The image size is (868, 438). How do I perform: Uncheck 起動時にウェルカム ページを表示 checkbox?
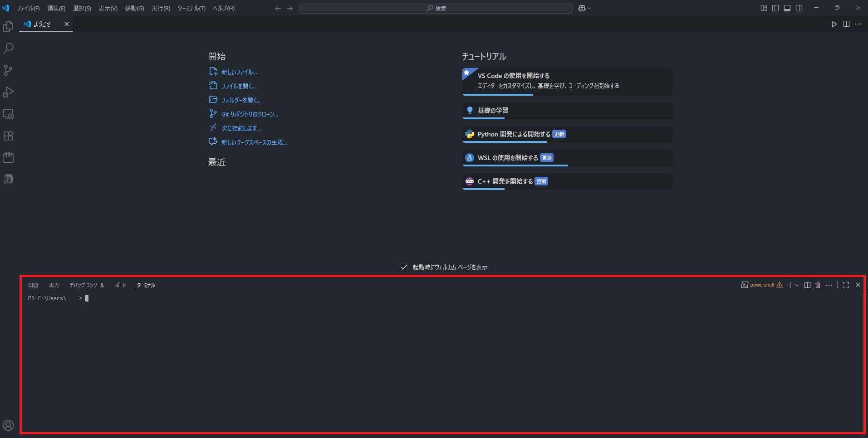pyautogui.click(x=404, y=267)
